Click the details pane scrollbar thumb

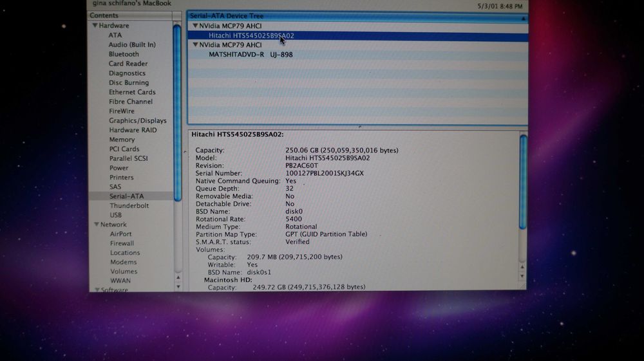[x=523, y=182]
